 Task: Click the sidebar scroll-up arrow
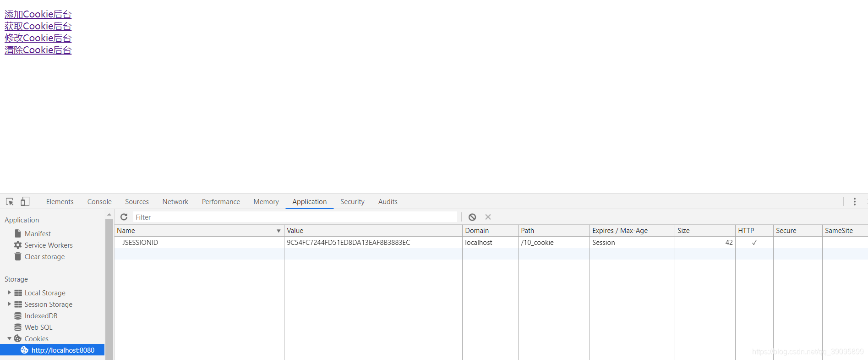pos(109,215)
